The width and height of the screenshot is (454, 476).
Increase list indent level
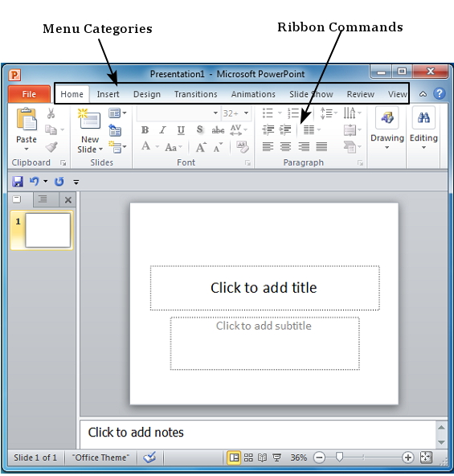point(285,129)
